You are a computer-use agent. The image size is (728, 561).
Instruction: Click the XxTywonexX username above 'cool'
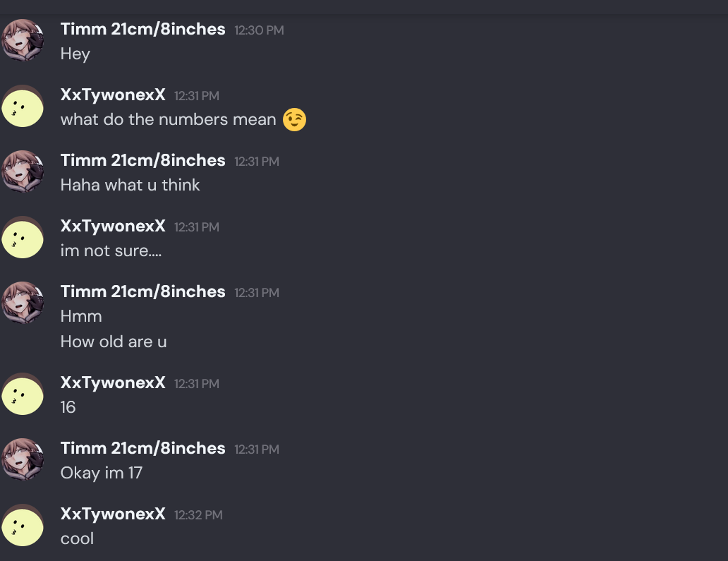click(x=113, y=514)
